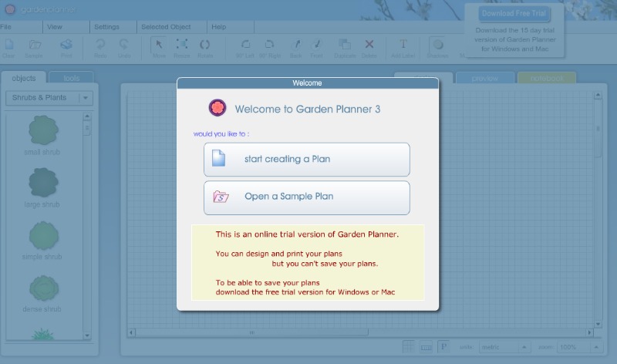Screen dimensions: 617x364
Task: Click the objects list scroll up arrow
Action: [x=87, y=116]
